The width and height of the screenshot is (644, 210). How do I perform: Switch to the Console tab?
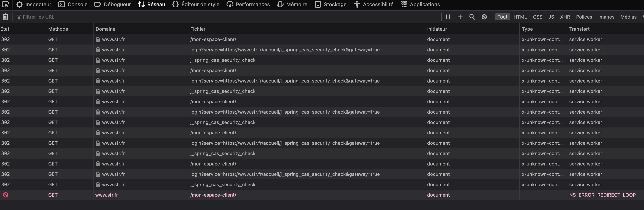click(x=73, y=4)
